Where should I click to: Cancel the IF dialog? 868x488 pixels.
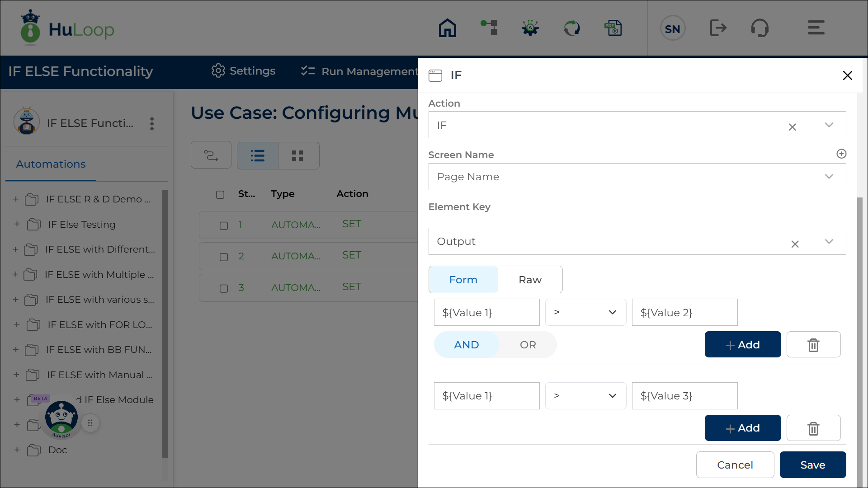tap(735, 465)
